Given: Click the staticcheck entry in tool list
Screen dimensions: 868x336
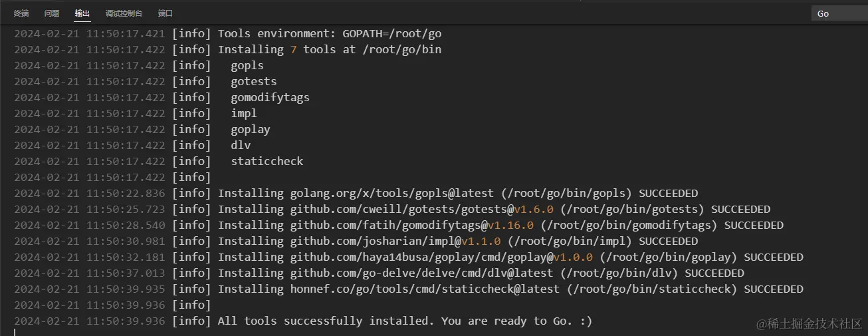Looking at the screenshot, I should coord(267,161).
